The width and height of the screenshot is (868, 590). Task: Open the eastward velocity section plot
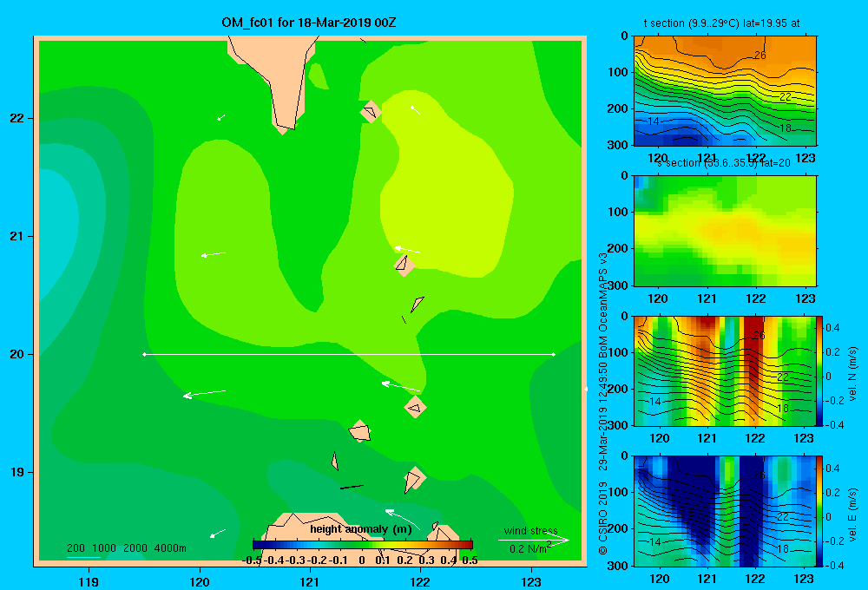point(725,510)
